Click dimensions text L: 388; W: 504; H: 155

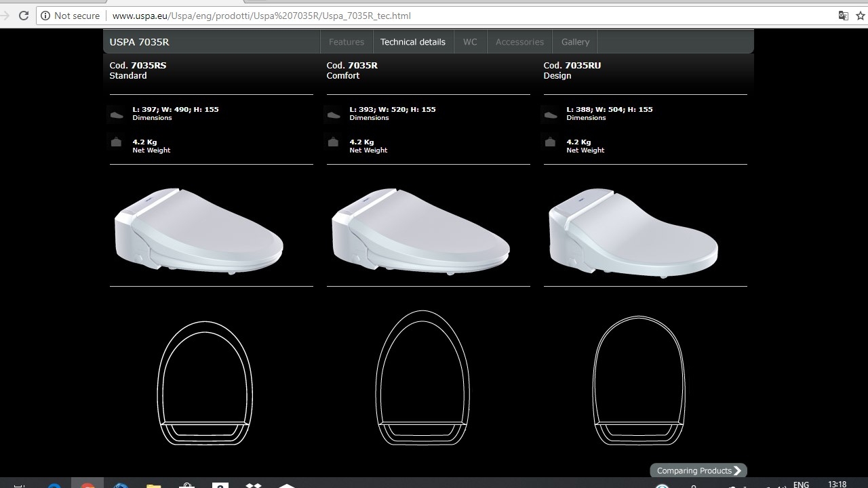click(x=610, y=109)
